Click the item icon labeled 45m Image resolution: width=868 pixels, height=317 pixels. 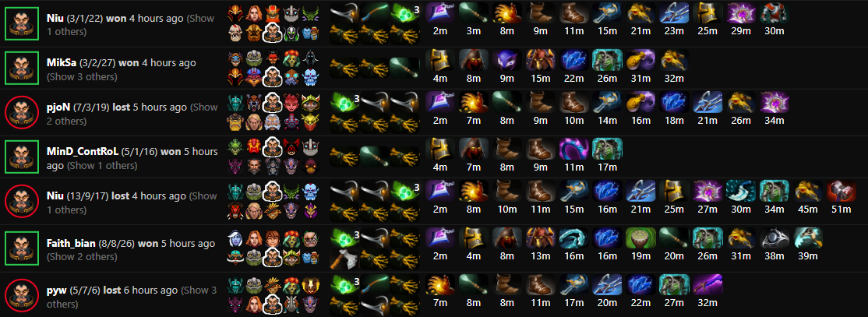[x=808, y=191]
